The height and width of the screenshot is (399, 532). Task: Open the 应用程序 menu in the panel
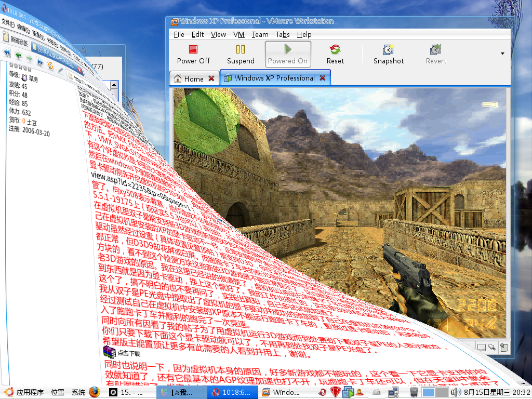tap(30, 392)
